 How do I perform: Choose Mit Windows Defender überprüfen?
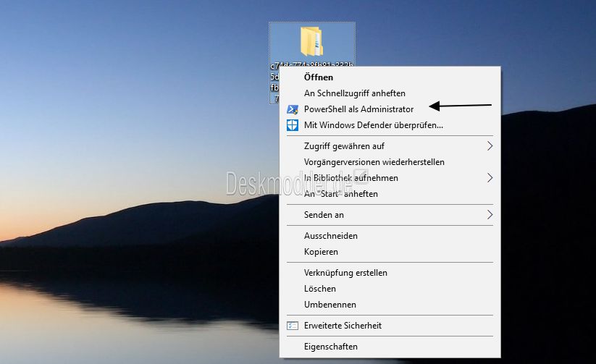coord(390,125)
